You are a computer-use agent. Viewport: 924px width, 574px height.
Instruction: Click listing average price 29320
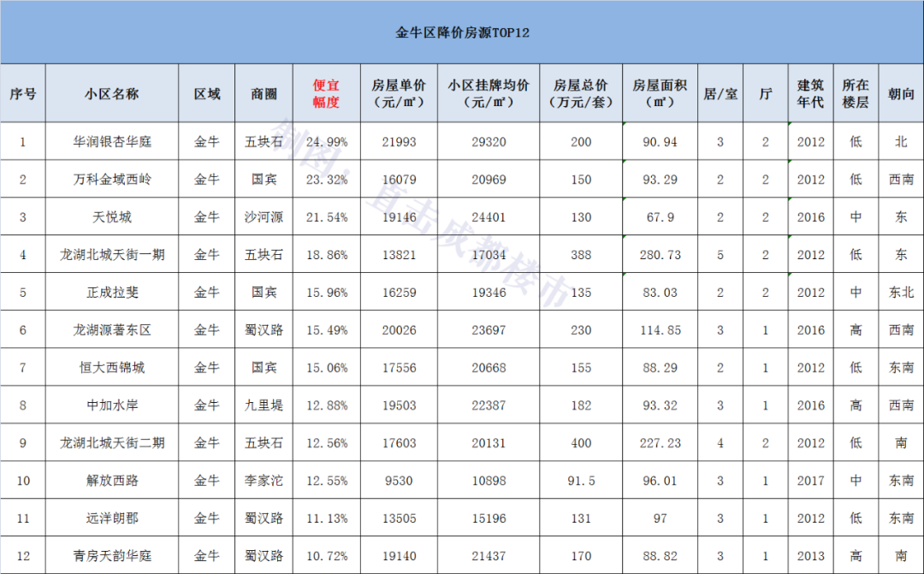(x=489, y=142)
